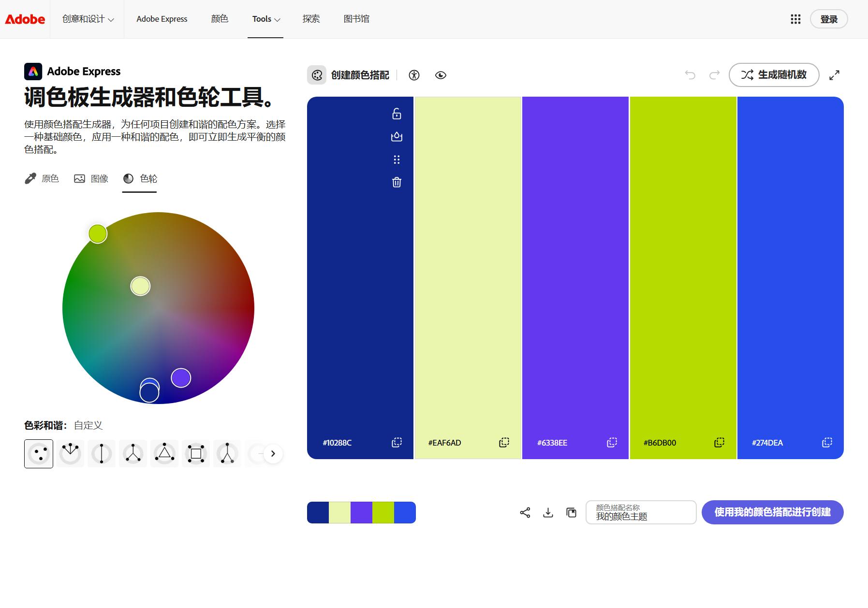Expand the Tools dropdown
This screenshot has width=868, height=608.
(x=266, y=19)
